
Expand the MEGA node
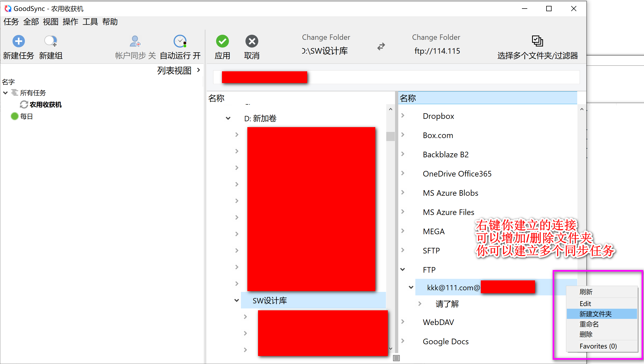tap(403, 231)
